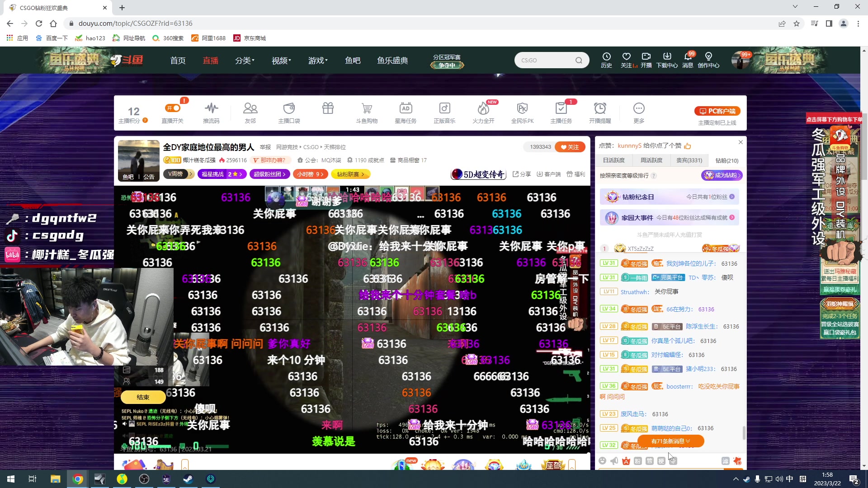868x488 pixels.
Task: Open the 创作中心 creator center icon
Action: (x=708, y=60)
